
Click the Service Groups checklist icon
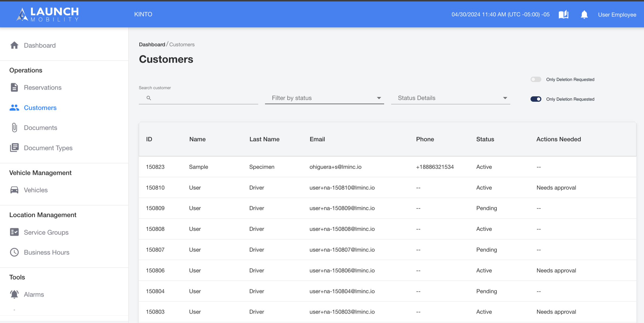point(14,232)
